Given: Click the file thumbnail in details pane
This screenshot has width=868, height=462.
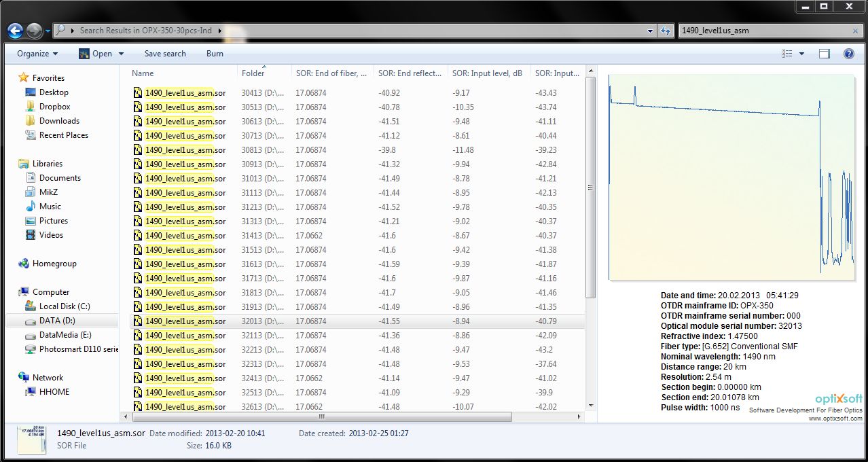Looking at the screenshot, I should (32, 439).
